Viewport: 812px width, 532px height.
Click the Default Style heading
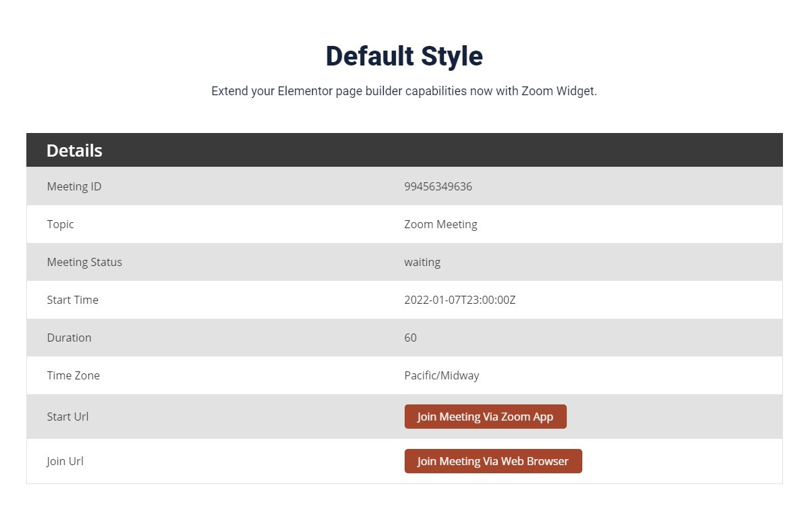pyautogui.click(x=404, y=56)
